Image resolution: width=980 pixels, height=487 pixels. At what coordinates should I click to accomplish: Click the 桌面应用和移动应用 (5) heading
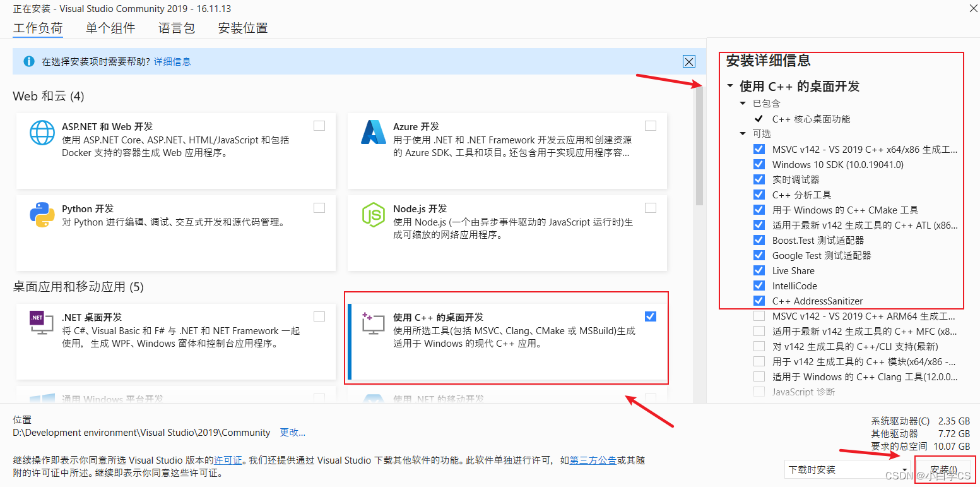78,287
